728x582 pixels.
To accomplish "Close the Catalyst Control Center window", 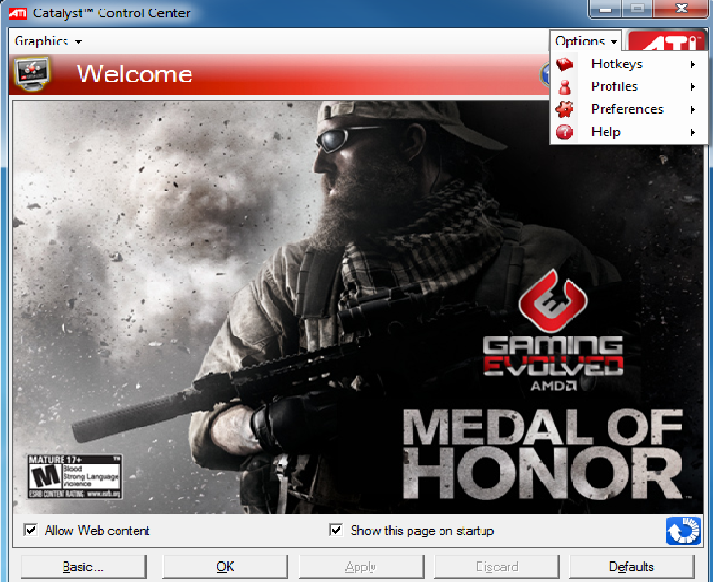I will 682,9.
